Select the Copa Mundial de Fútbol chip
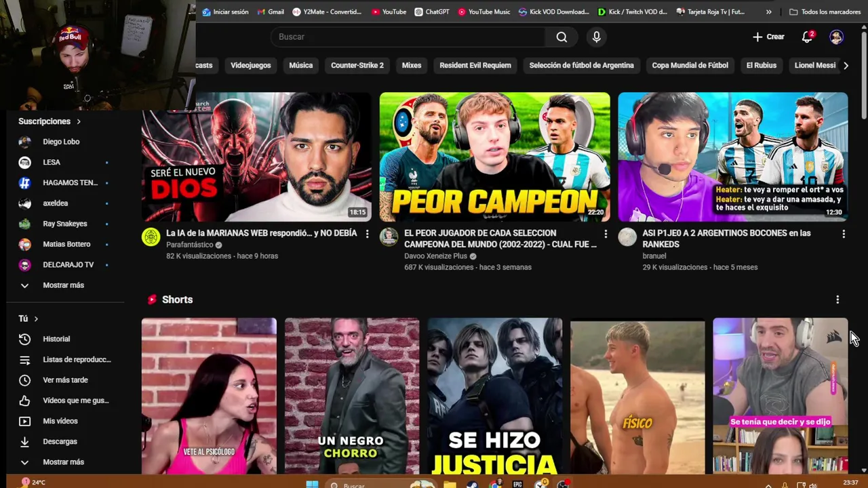 690,65
